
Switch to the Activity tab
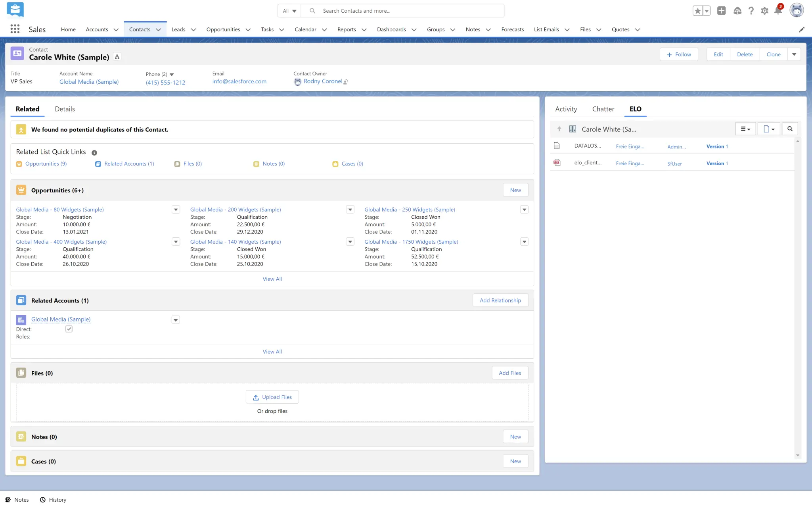click(x=566, y=109)
